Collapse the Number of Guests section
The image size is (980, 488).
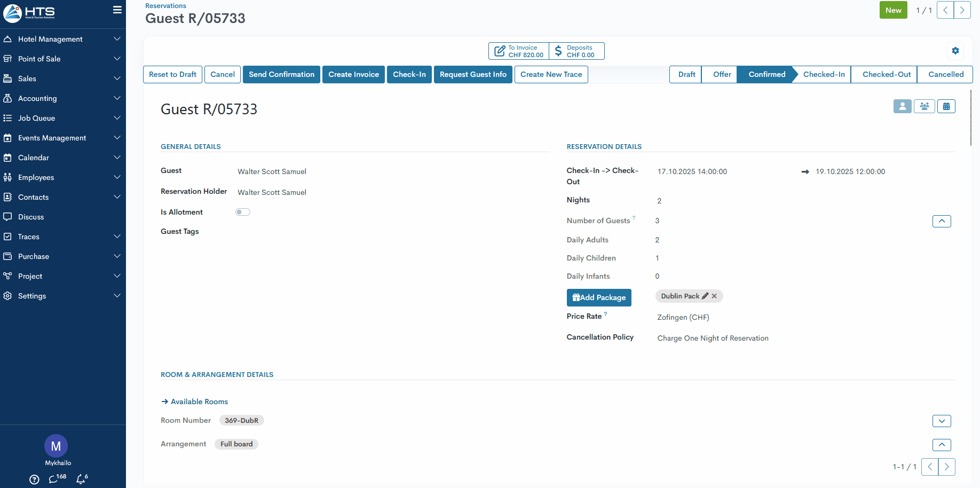[x=941, y=221]
